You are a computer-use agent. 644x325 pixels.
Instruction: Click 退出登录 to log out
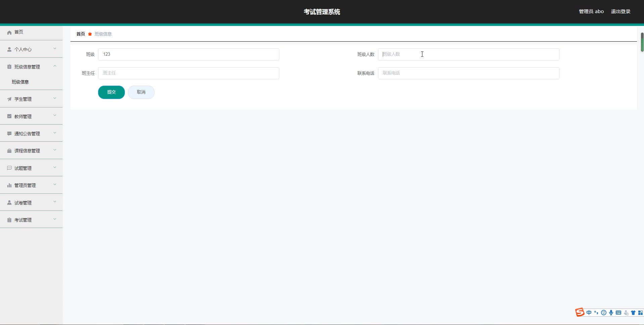620,11
